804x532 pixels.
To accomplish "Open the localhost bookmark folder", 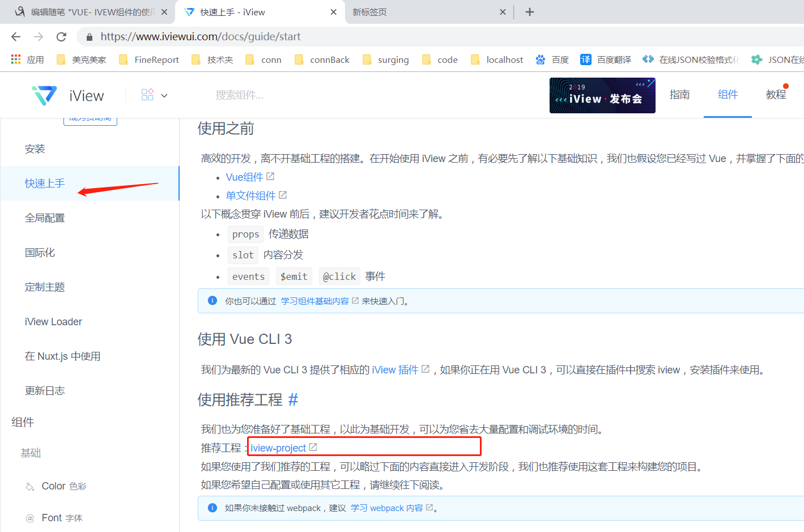I will pos(497,59).
